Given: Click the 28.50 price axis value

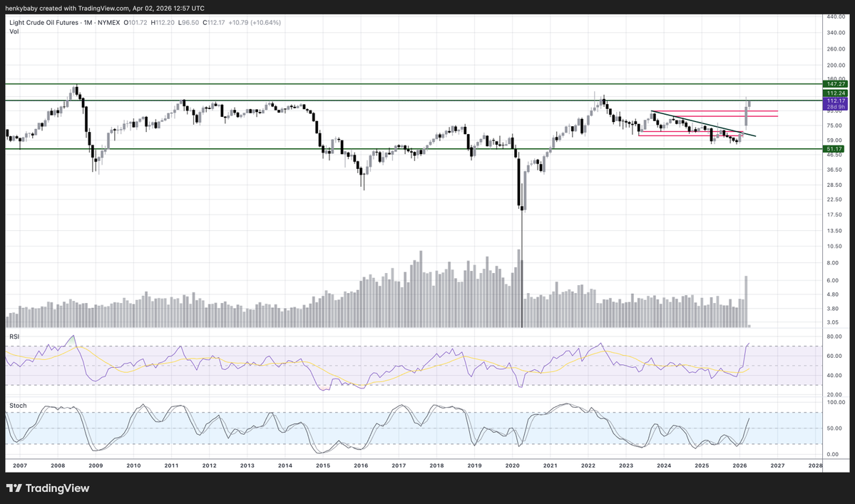Looking at the screenshot, I should (x=835, y=185).
